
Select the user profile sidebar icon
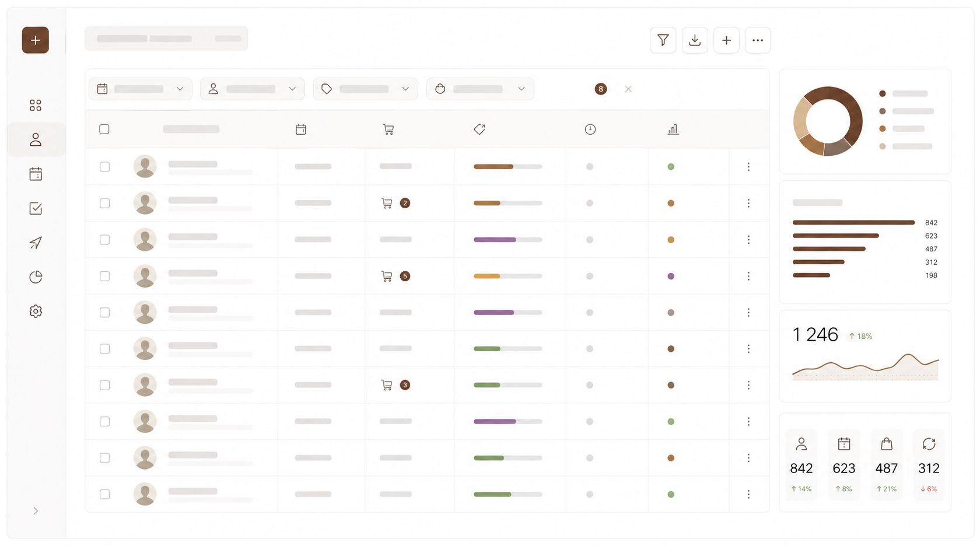36,139
